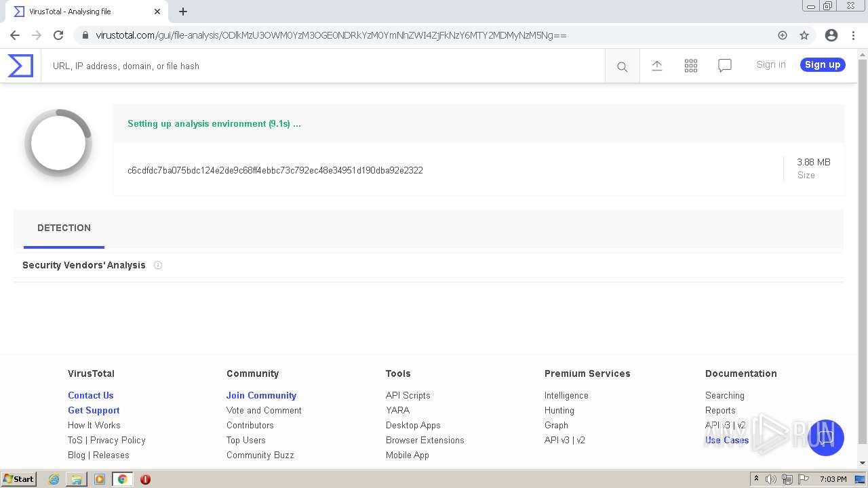Open the Join Community link
This screenshot has height=488, width=868.
(x=261, y=395)
